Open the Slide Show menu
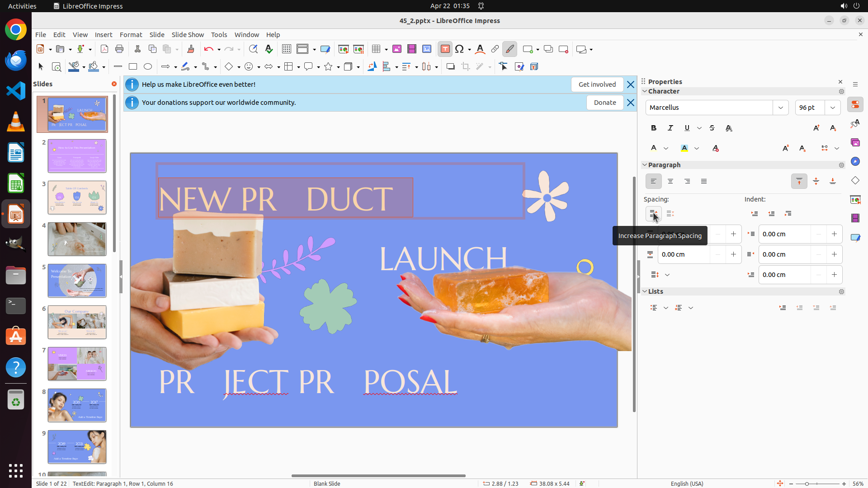Screen dimensions: 868x488 188,35
